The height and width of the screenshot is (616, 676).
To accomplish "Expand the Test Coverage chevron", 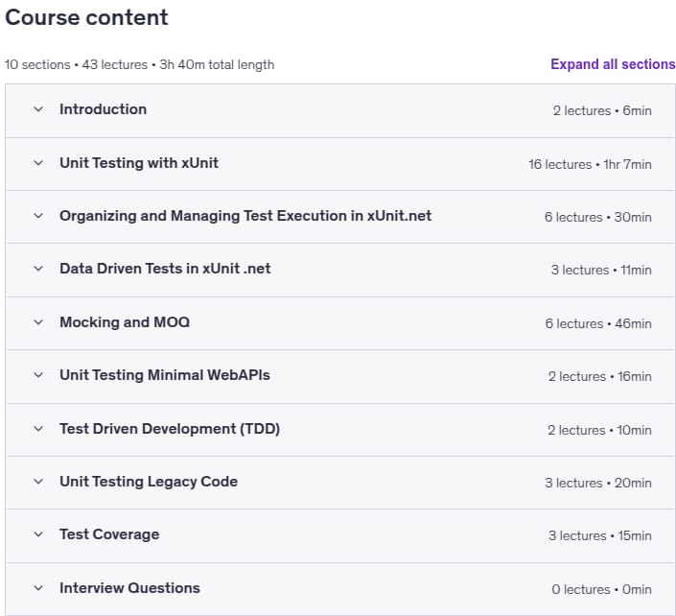I will coord(38,534).
